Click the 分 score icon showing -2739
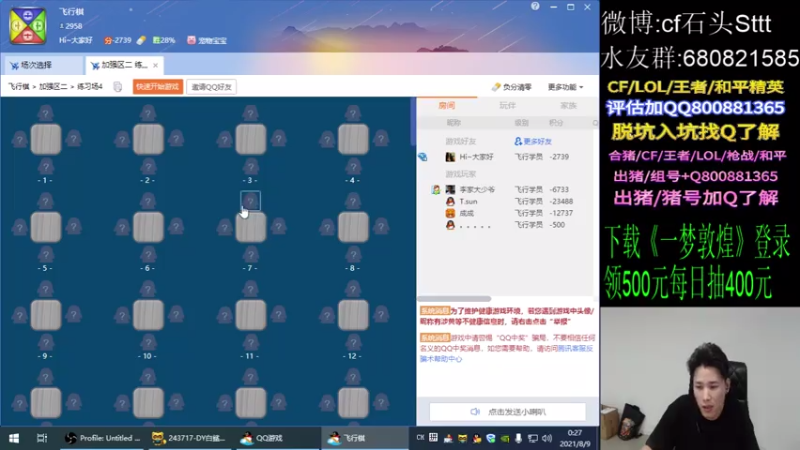 (x=108, y=40)
